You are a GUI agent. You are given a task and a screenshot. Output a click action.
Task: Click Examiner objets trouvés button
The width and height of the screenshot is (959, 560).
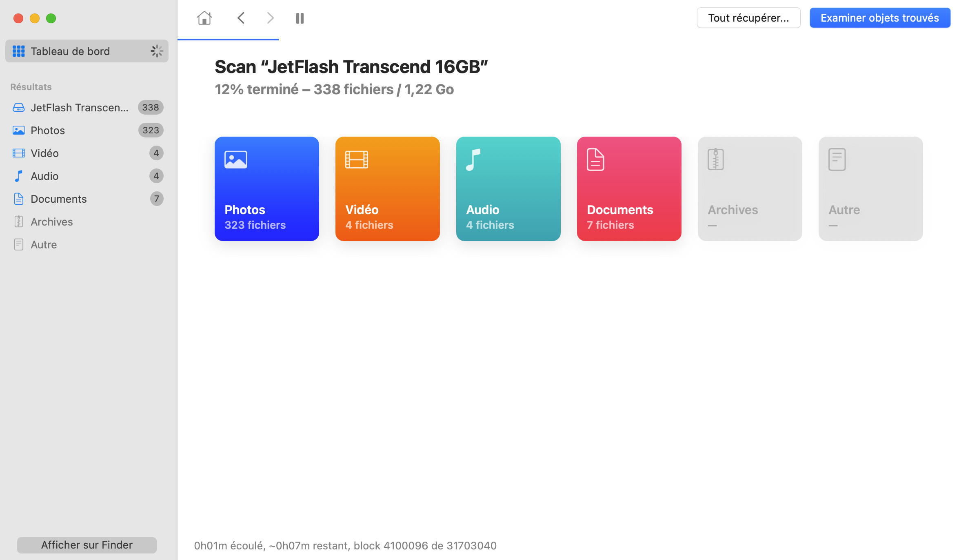pos(880,18)
